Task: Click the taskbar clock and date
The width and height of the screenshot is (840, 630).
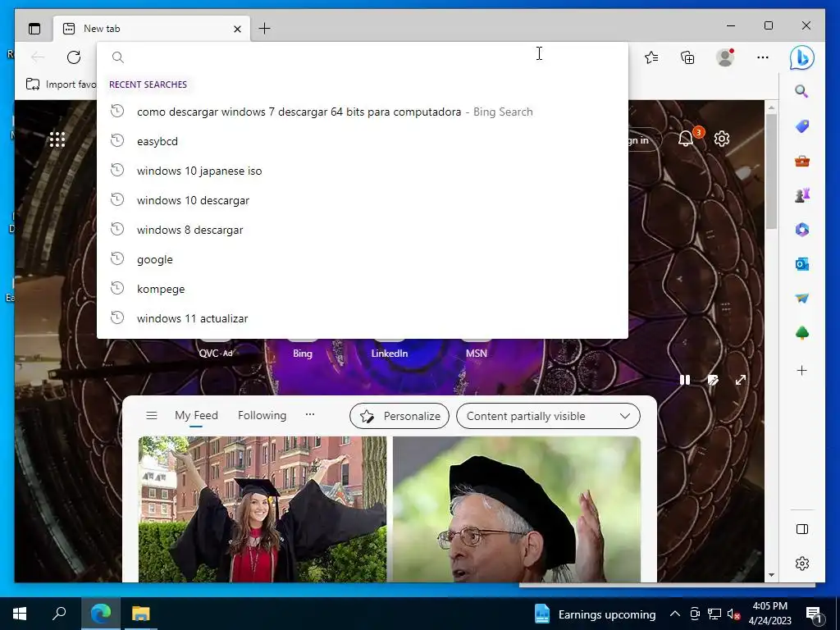Action: 769,614
